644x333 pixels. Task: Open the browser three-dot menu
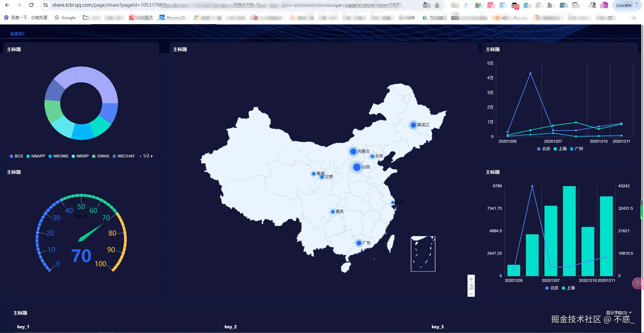(637, 5)
